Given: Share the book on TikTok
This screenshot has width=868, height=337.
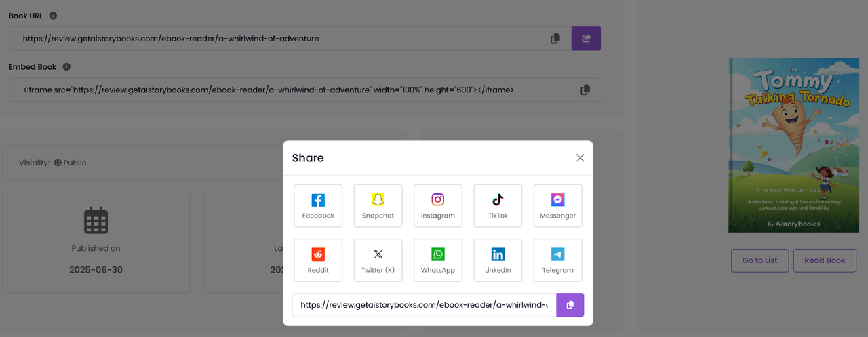Looking at the screenshot, I should pos(498,206).
